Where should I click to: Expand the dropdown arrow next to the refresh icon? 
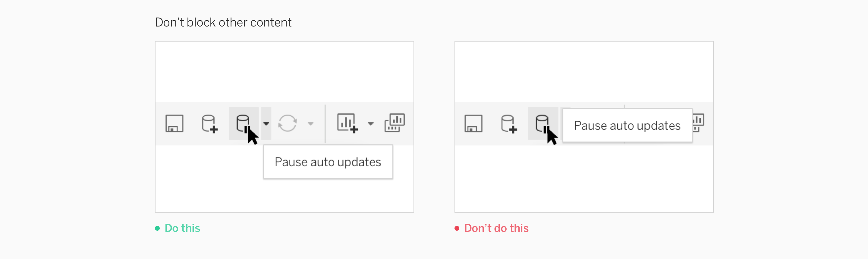311,123
